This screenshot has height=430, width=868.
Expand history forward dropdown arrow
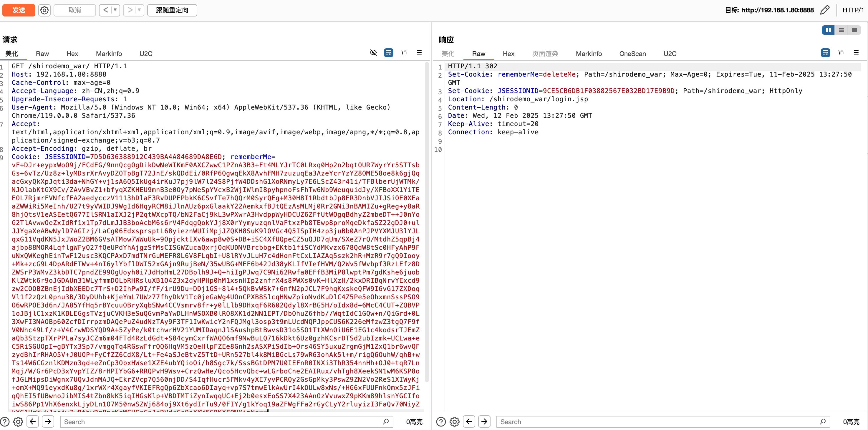coord(140,10)
